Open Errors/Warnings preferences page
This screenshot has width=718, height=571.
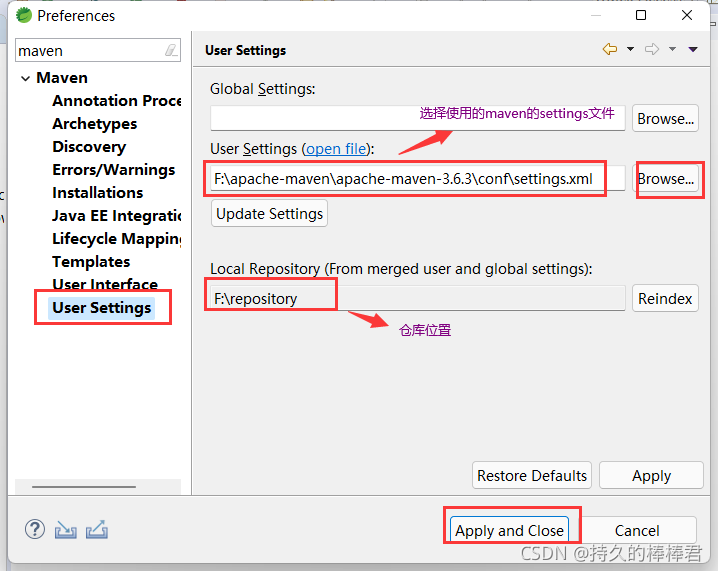(114, 169)
